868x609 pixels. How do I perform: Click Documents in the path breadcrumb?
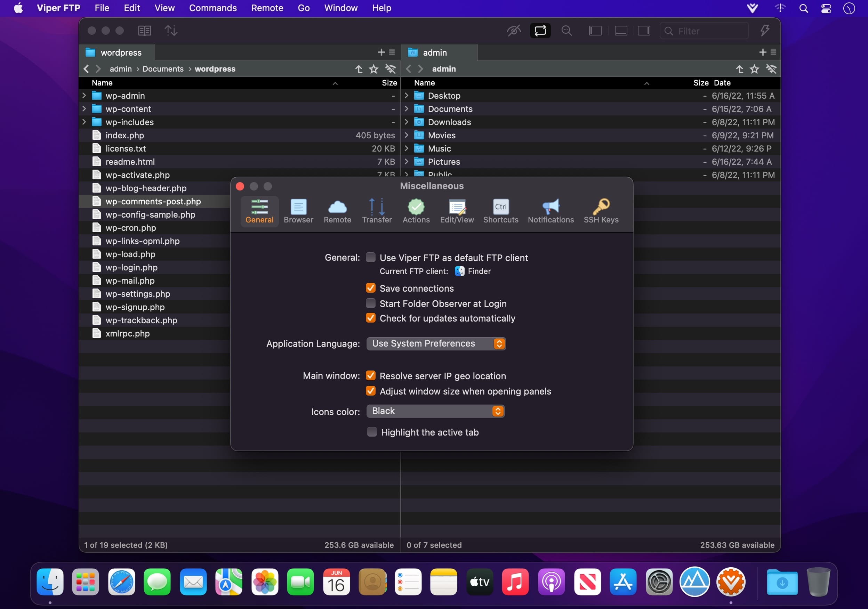[163, 69]
